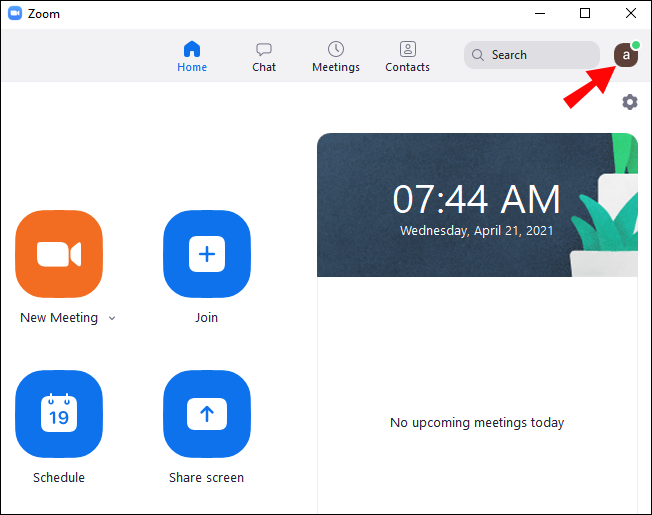Click the Join label text
Image resolution: width=652 pixels, height=515 pixels.
pyautogui.click(x=207, y=318)
